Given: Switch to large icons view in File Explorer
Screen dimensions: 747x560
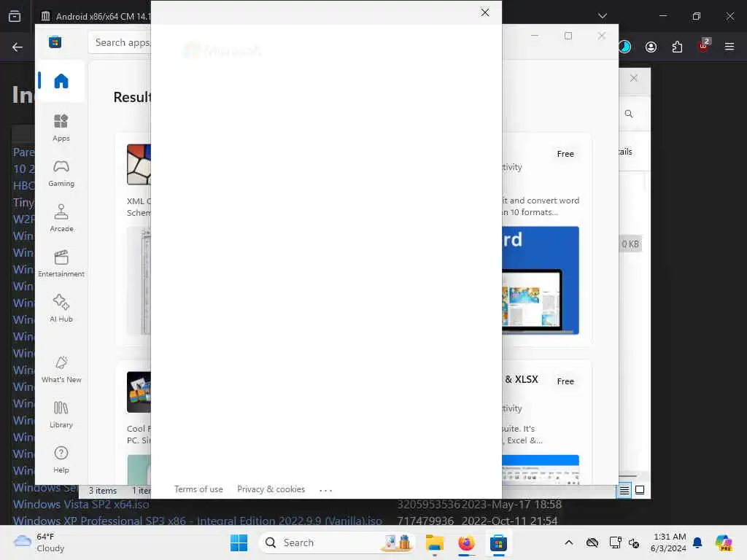Looking at the screenshot, I should click(x=640, y=490).
